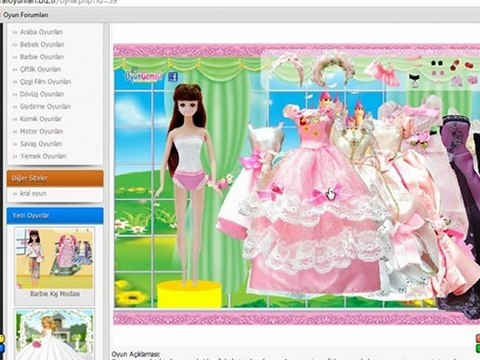The width and height of the screenshot is (480, 360).
Task: Click the blue Yeni Oyunlar header
Action: (x=55, y=216)
